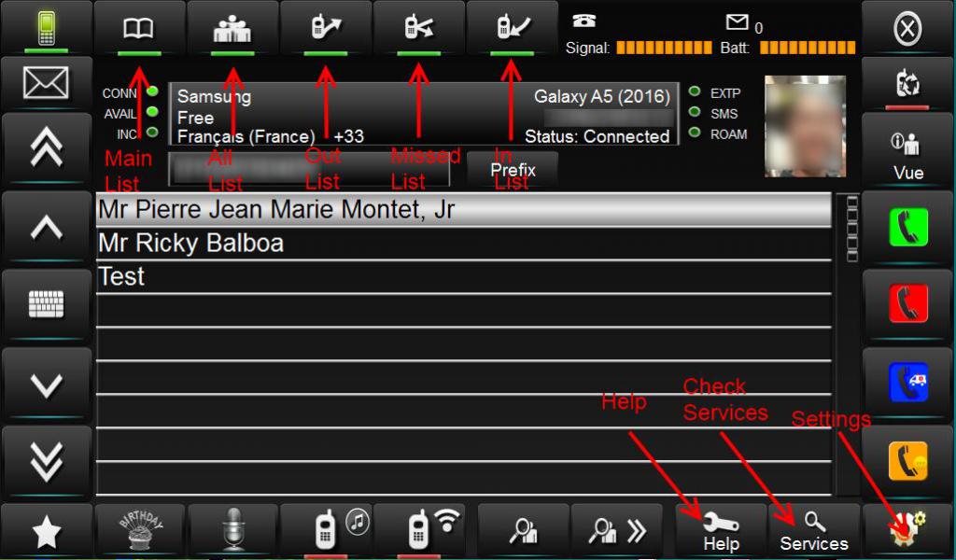Click the green call button
The height and width of the screenshot is (560, 956).
click(907, 228)
